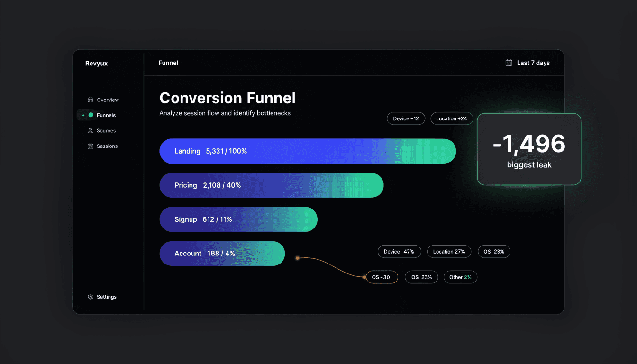Select the Funnel header tab
Viewport: 637px width, 364px height.
pyautogui.click(x=168, y=63)
